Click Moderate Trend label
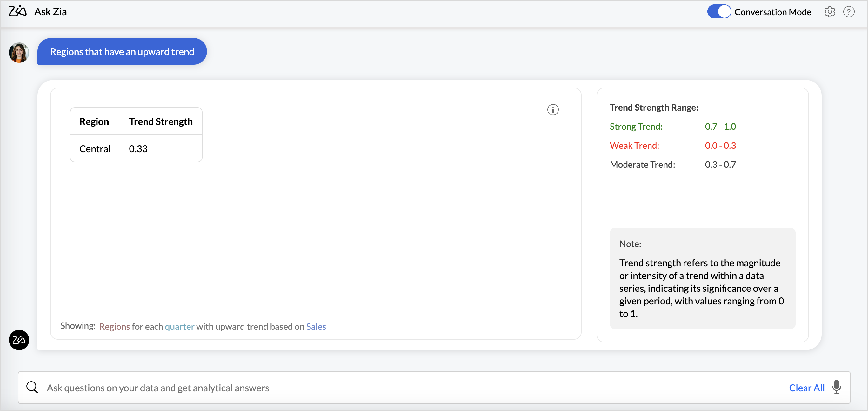Viewport: 868px width, 411px height. tap(642, 164)
